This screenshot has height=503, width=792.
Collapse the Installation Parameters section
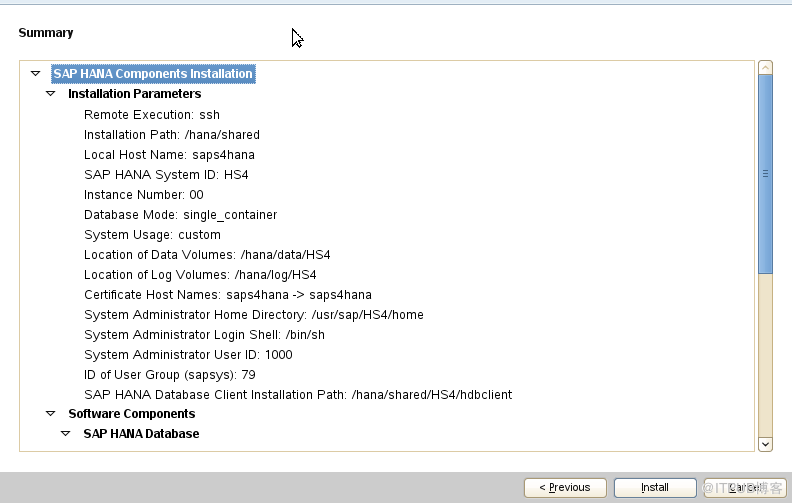click(x=51, y=94)
